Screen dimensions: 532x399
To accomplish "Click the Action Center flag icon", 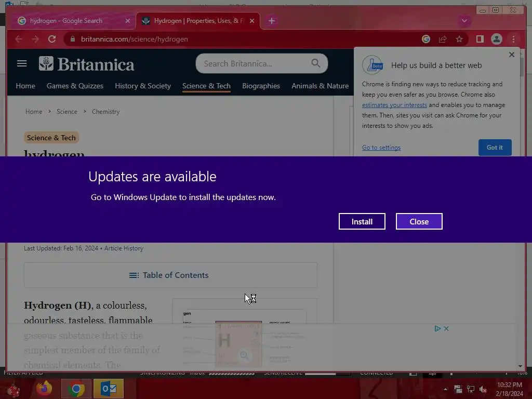I will pyautogui.click(x=458, y=389).
